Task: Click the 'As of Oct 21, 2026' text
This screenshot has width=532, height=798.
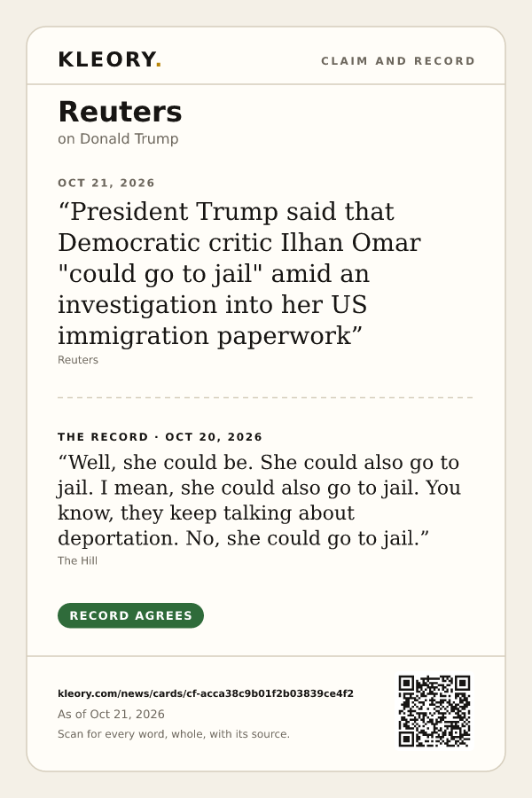Action: coord(111,714)
